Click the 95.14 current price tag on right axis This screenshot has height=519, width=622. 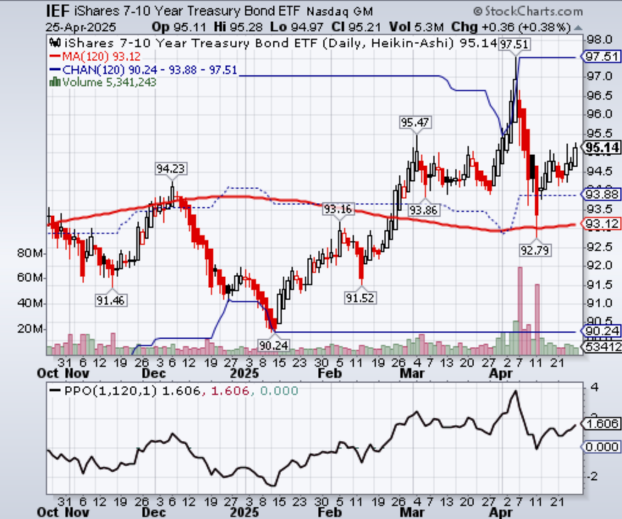click(598, 147)
